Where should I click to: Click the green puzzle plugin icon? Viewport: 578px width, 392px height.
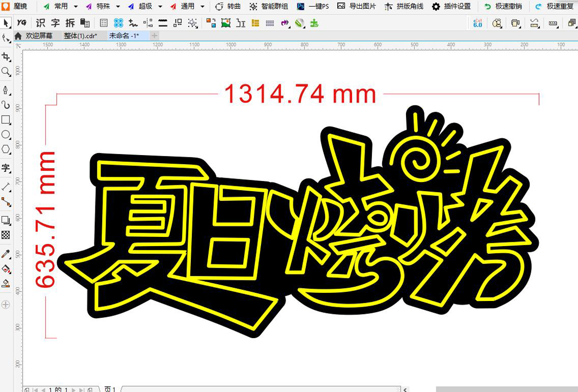314,23
